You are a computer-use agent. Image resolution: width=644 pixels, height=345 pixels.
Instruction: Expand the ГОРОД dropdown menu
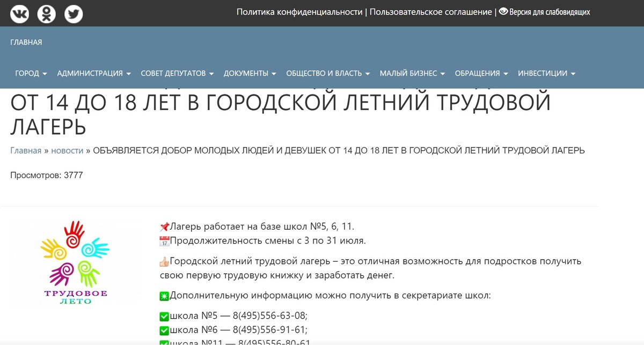click(31, 74)
